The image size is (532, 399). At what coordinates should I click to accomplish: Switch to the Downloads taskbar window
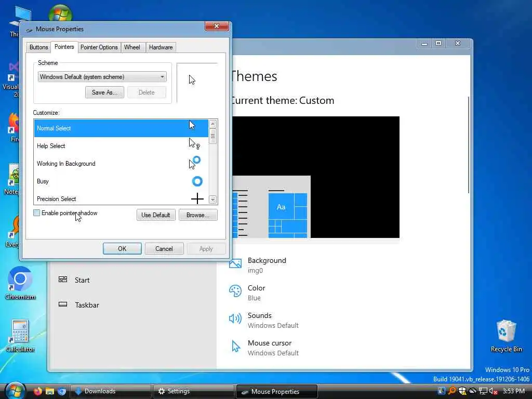coord(111,391)
